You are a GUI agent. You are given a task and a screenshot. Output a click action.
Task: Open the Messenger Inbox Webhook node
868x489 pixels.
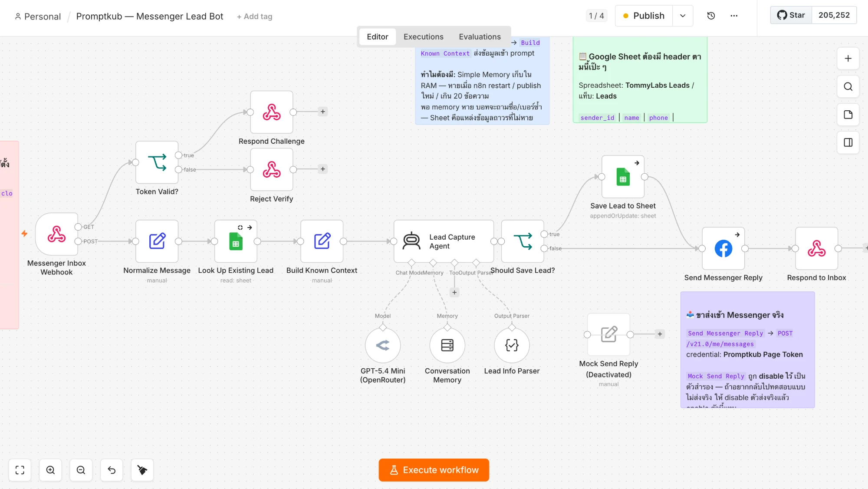[56, 234]
